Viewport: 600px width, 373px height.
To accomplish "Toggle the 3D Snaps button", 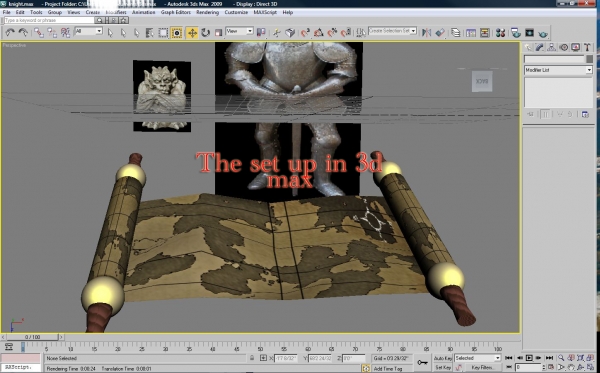I will coord(305,33).
